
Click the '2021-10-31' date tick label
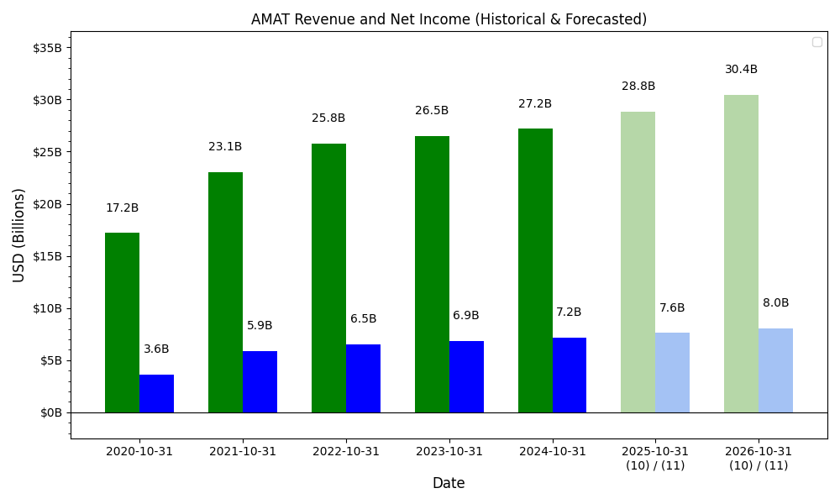[x=243, y=452]
